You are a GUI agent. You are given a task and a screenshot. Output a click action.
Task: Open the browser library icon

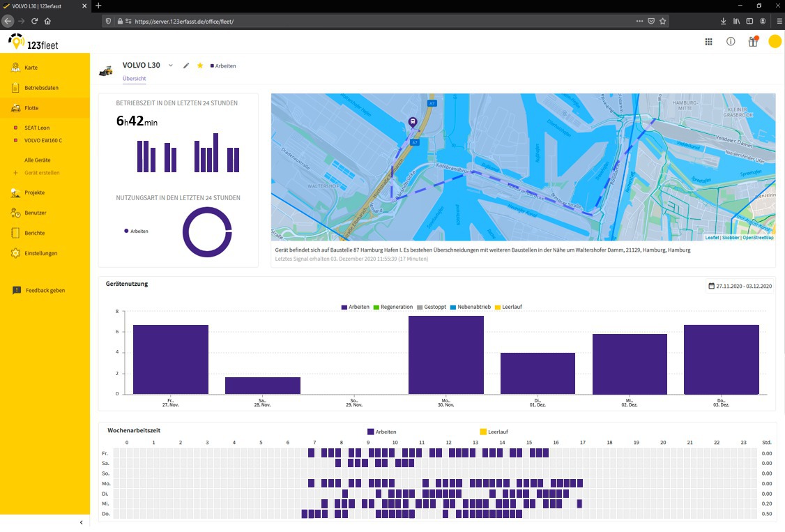click(x=736, y=21)
